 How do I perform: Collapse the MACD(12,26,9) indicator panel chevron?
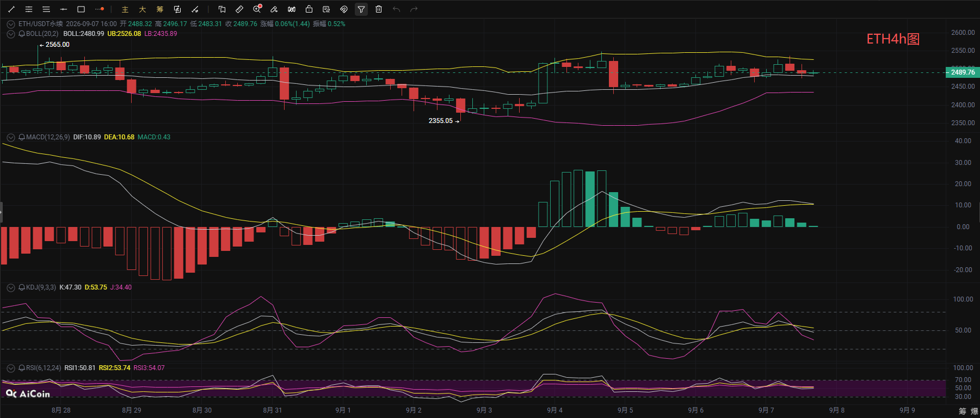(10, 137)
